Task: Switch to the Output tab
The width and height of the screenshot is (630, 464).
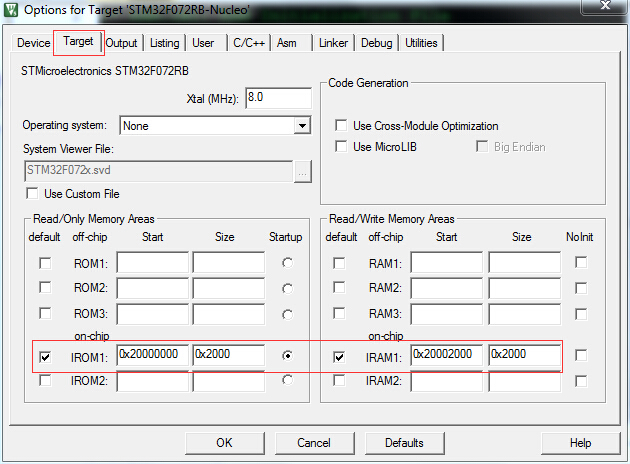Action: (x=121, y=43)
